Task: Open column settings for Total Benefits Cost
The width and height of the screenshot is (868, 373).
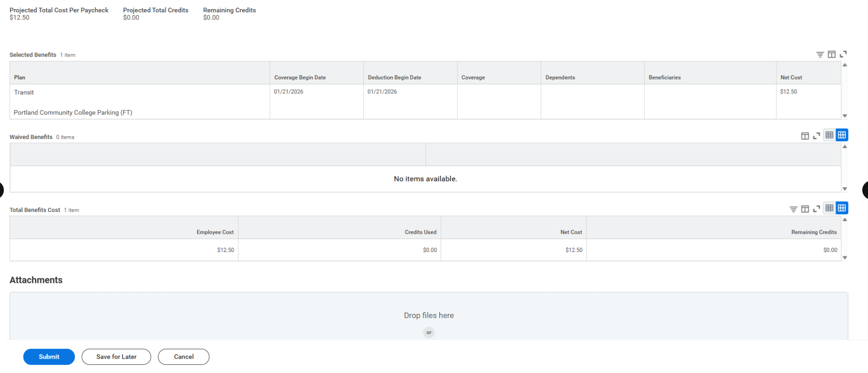Action: tap(805, 209)
